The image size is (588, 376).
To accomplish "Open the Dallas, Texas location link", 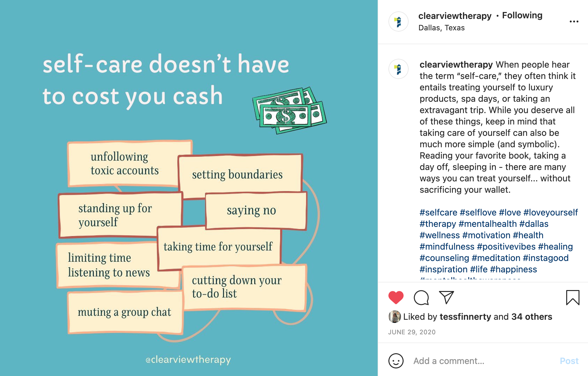I will pyautogui.click(x=441, y=28).
